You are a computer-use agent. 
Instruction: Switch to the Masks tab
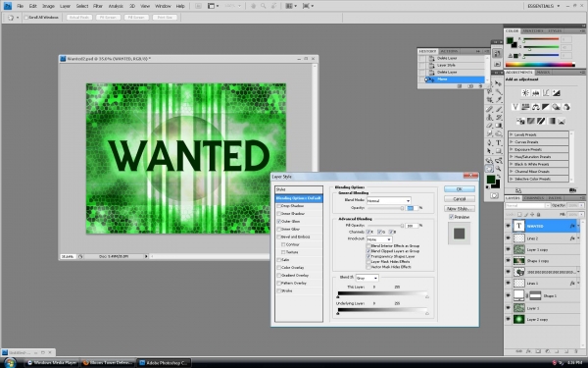[543, 72]
